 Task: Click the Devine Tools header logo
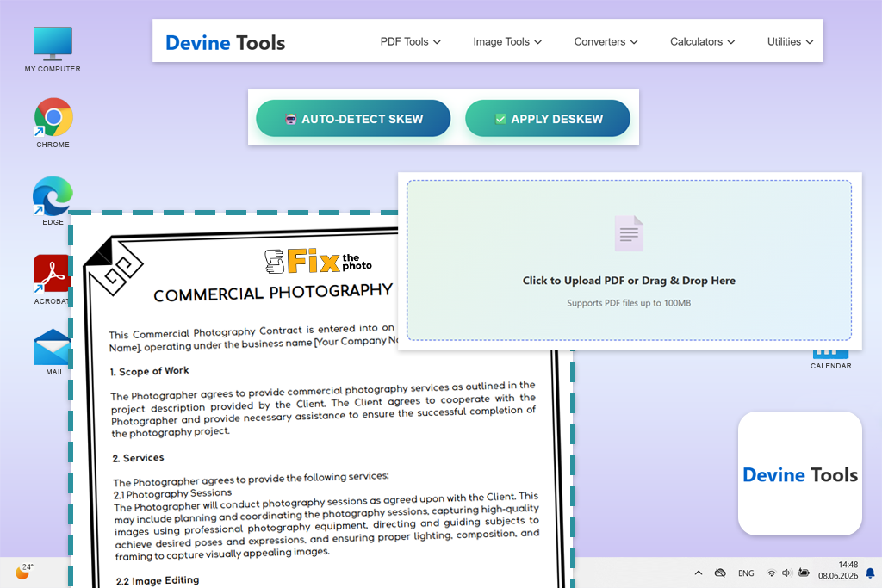pos(225,43)
